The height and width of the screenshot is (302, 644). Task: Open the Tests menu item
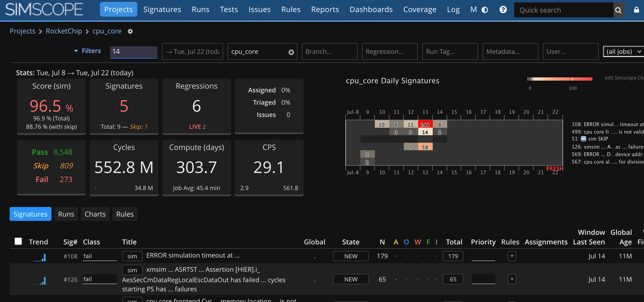point(229,9)
